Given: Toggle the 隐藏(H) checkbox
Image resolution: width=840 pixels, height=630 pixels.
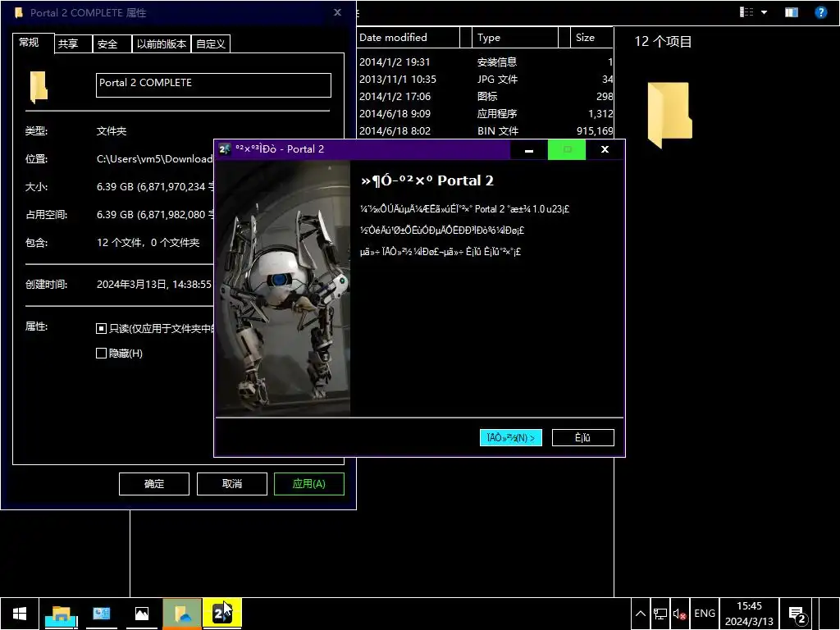Looking at the screenshot, I should pyautogui.click(x=101, y=353).
